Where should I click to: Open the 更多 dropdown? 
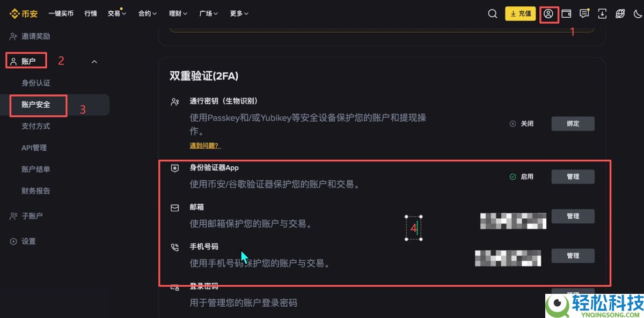click(239, 13)
